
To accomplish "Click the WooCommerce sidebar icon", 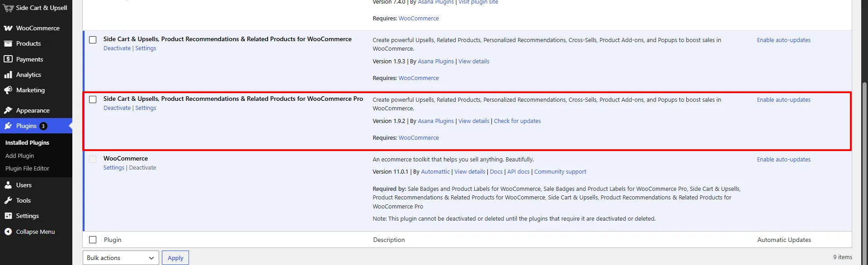I will 8,28.
